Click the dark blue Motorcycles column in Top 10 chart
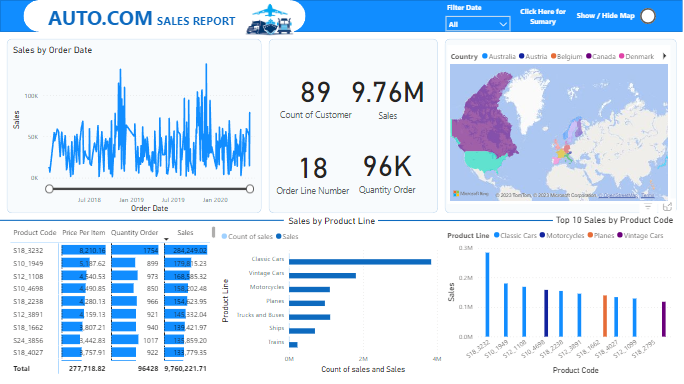The height and width of the screenshot is (384, 684). click(546, 313)
